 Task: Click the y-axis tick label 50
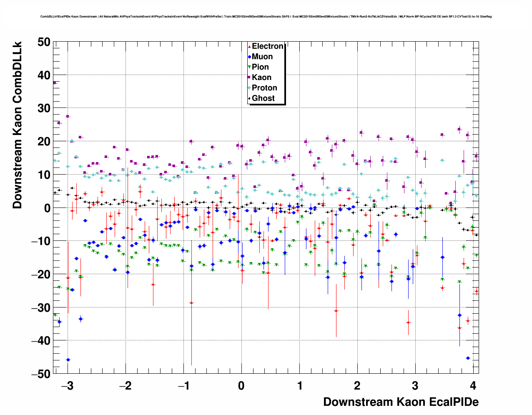click(x=44, y=42)
